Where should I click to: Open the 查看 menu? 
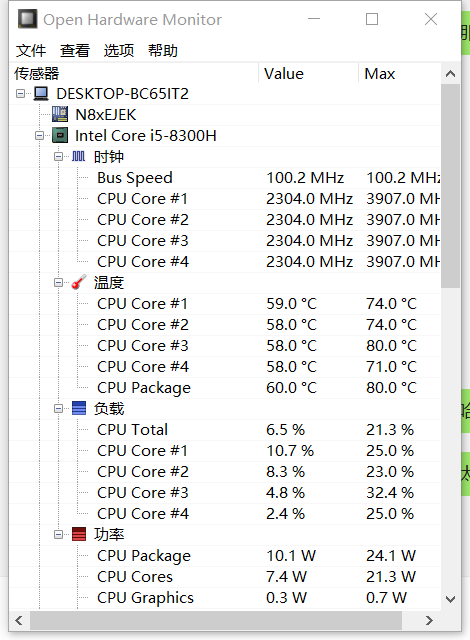point(75,51)
